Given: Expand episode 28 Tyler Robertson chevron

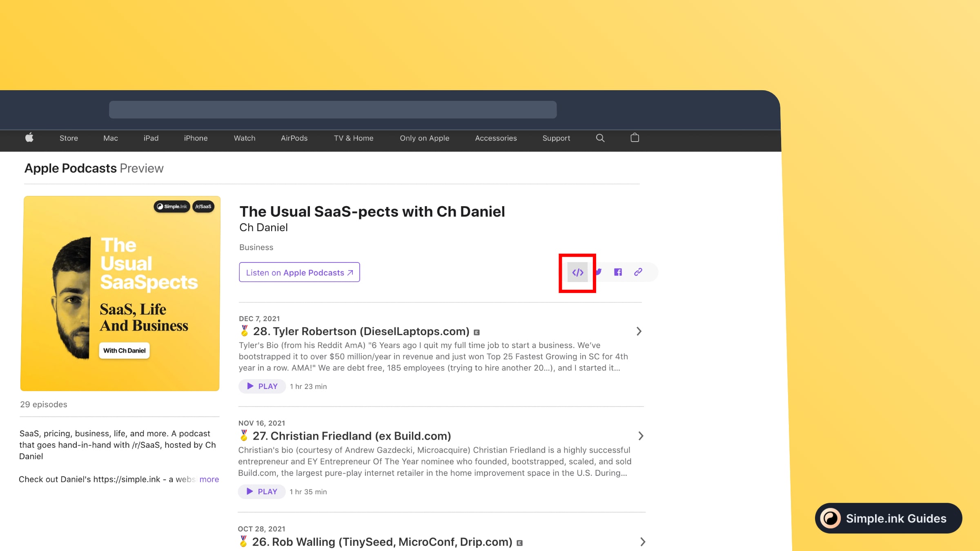Looking at the screenshot, I should (639, 331).
